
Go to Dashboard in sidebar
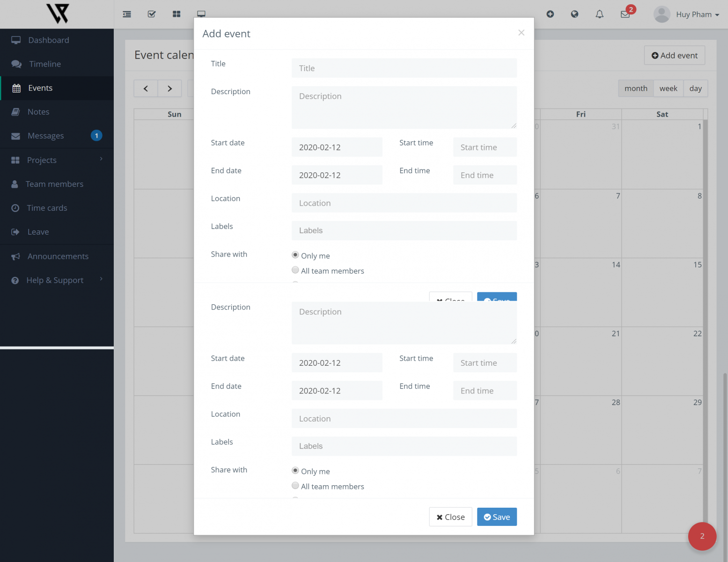coord(57,40)
